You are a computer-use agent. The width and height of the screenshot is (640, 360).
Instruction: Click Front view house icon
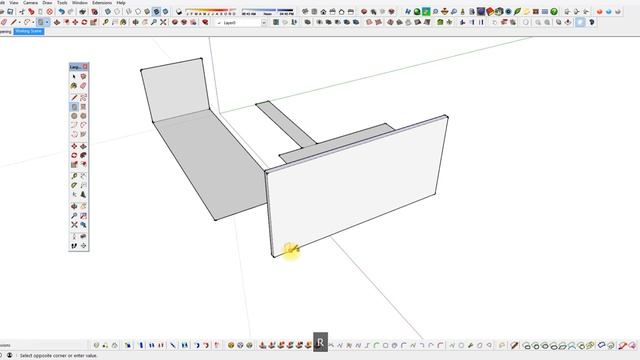tap(323, 12)
